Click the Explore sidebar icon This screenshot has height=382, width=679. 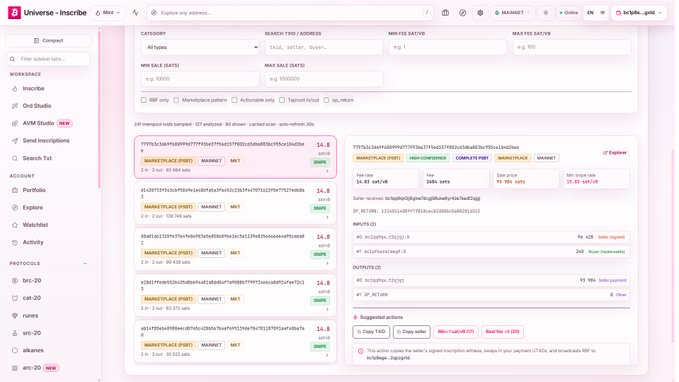pyautogui.click(x=15, y=207)
